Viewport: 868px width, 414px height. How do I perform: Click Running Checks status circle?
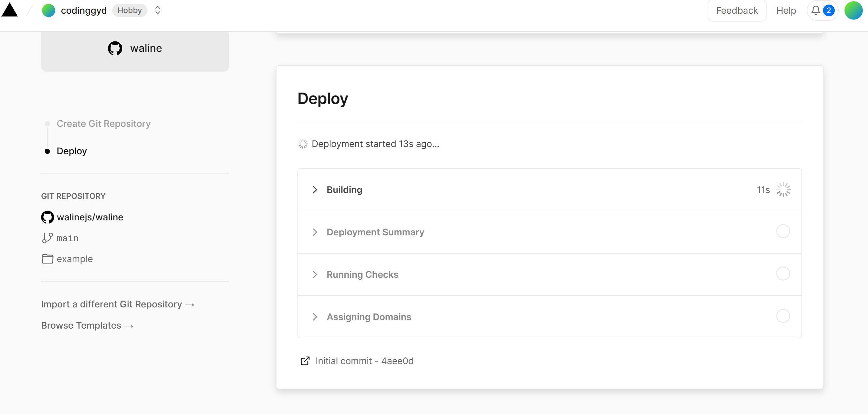pyautogui.click(x=783, y=274)
